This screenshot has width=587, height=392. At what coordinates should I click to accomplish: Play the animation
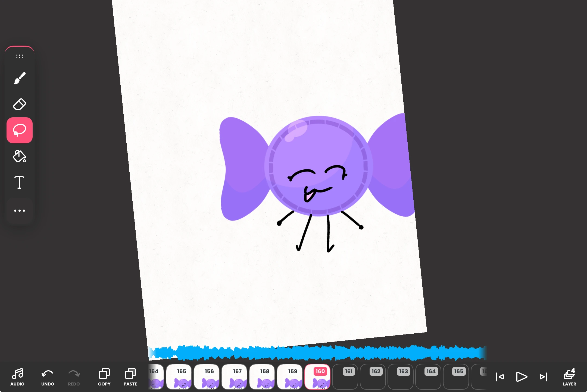pyautogui.click(x=521, y=377)
